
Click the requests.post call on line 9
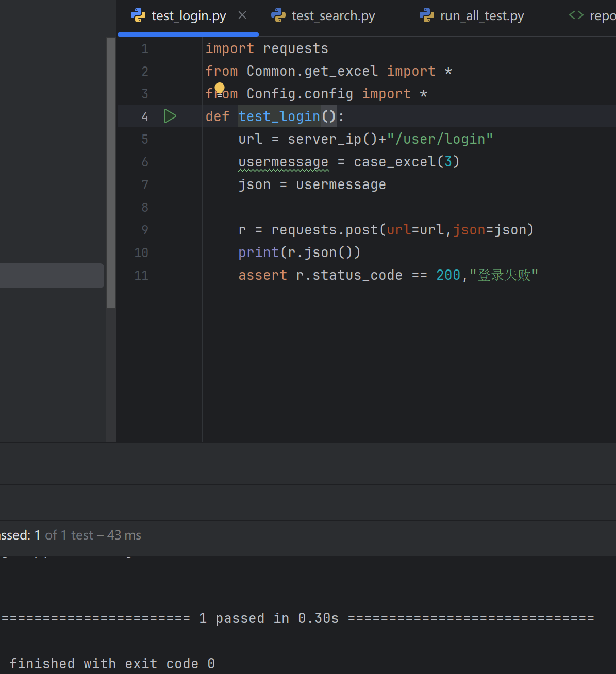[402, 230]
